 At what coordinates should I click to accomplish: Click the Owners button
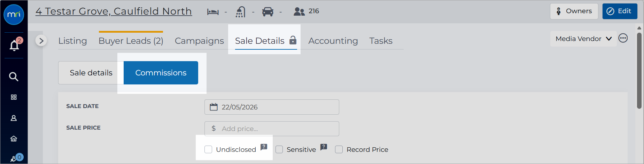pyautogui.click(x=574, y=11)
